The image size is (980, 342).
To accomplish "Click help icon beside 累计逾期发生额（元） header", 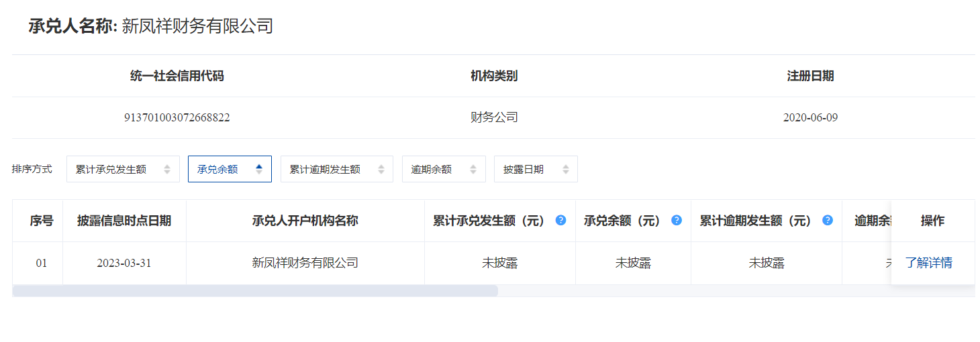I will [828, 220].
